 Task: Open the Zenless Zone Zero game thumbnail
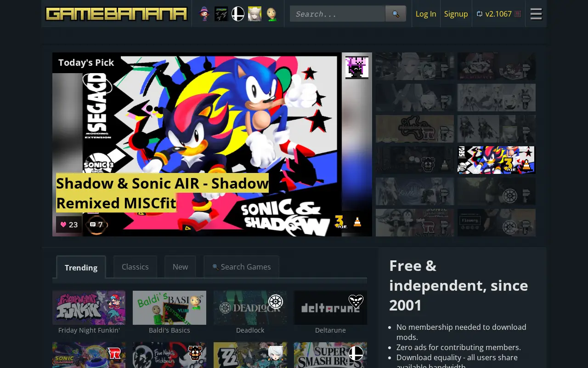point(250,355)
